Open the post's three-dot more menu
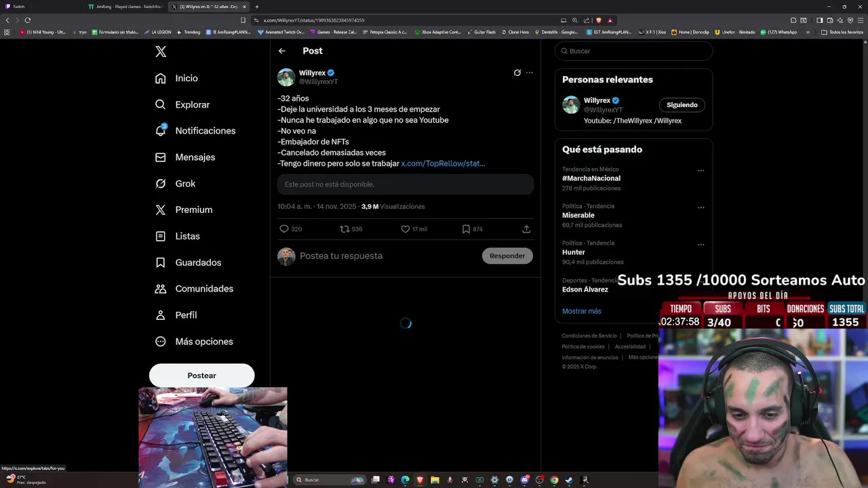Viewport: 868px width, 488px height. (x=530, y=73)
